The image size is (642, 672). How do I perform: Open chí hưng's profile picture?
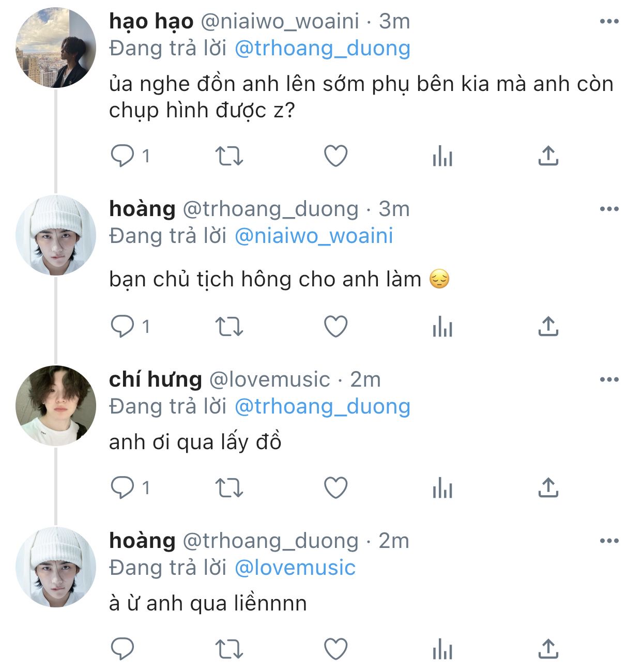point(56,406)
